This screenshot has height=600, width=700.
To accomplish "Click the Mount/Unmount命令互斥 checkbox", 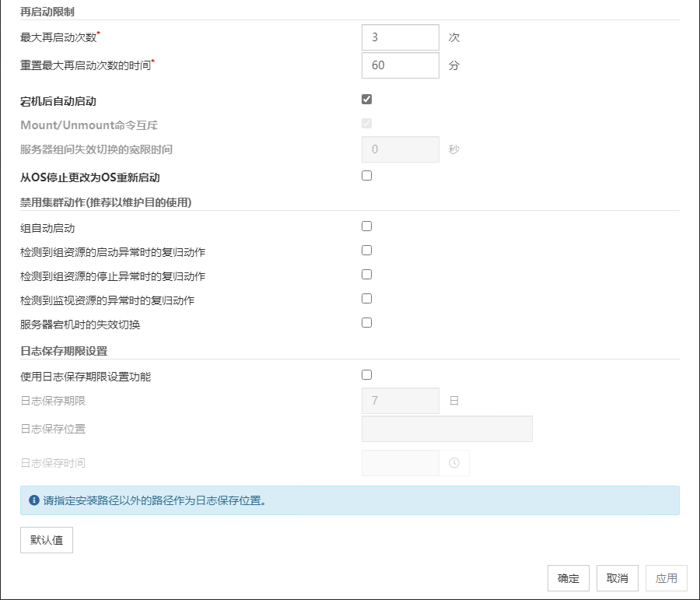I will [367, 123].
